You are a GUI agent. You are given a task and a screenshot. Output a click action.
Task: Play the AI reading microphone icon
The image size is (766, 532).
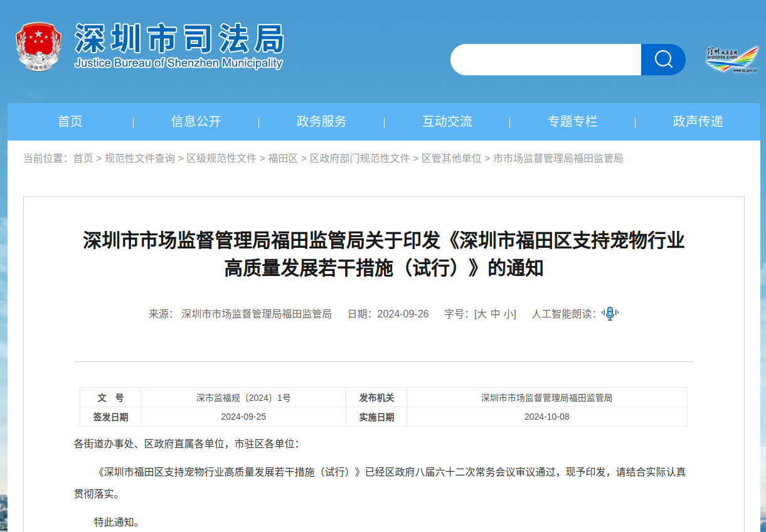click(x=609, y=314)
